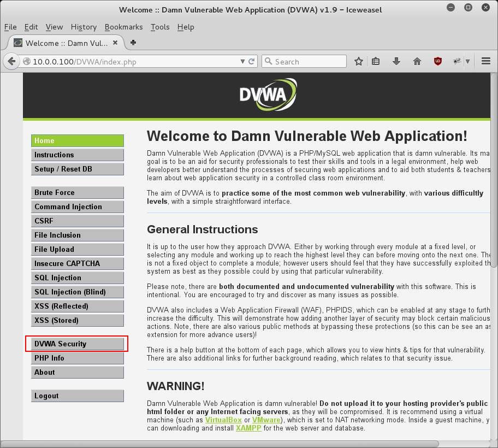Open the Bookmarks menu
This screenshot has height=448, width=498.
(123, 27)
